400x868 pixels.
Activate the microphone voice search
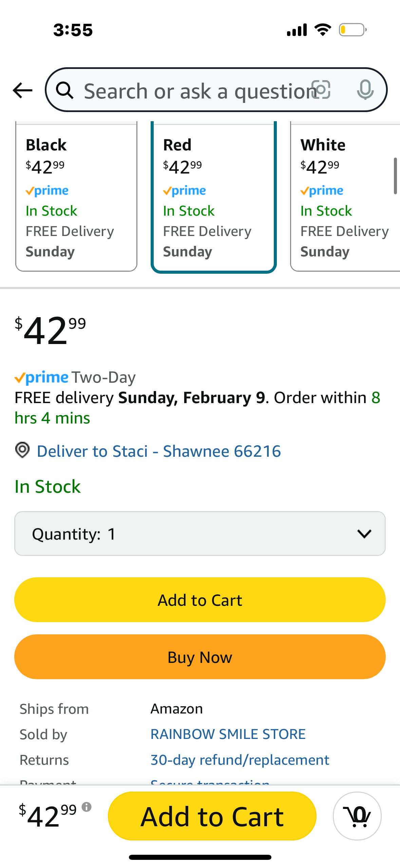pos(365,90)
